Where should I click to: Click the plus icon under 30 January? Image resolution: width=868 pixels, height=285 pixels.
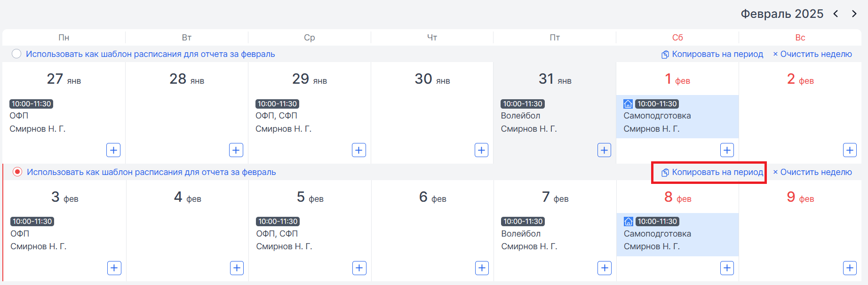[x=481, y=150]
